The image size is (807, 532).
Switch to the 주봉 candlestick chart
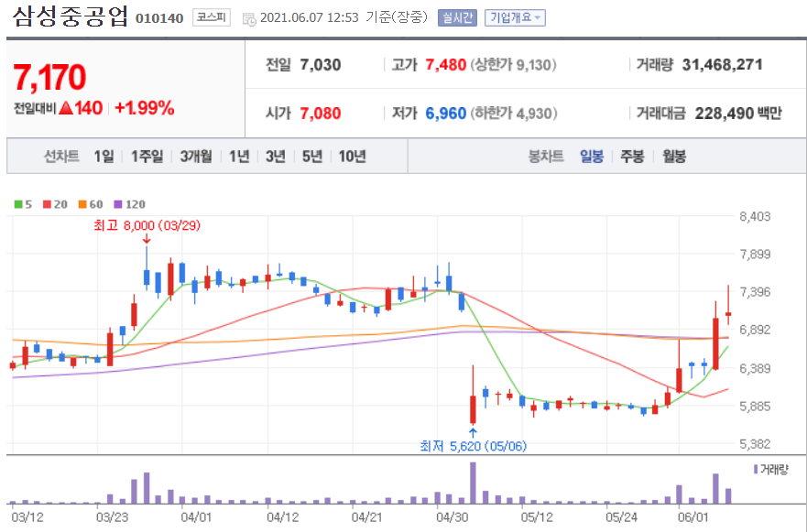632,156
